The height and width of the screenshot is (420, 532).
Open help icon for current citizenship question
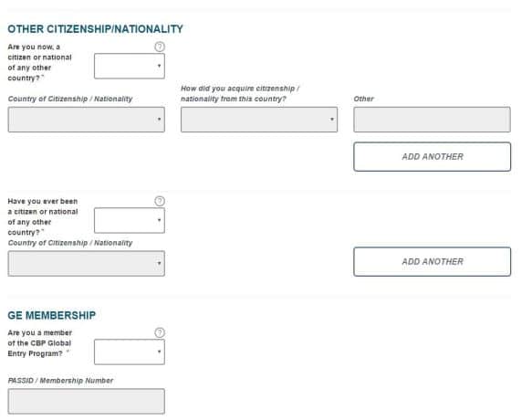(160, 47)
